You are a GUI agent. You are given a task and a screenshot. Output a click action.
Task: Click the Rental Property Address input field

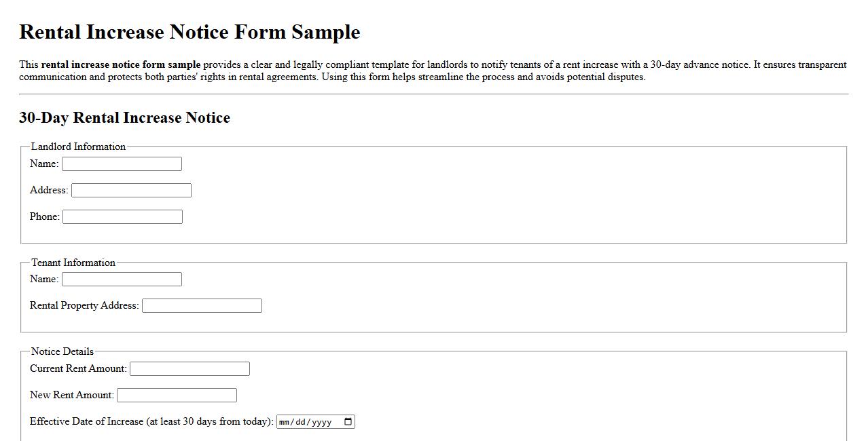pyautogui.click(x=201, y=305)
